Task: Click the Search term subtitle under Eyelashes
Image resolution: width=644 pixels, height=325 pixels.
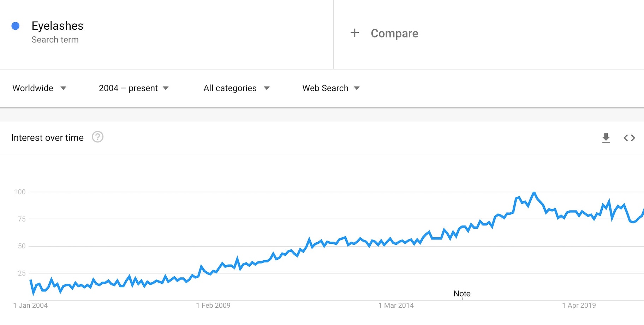Action: pyautogui.click(x=55, y=40)
